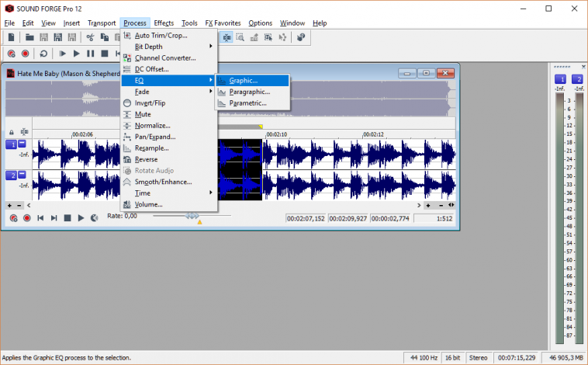588x365 pixels.
Task: Select Parametric EQ from the submenu
Action: coord(247,103)
